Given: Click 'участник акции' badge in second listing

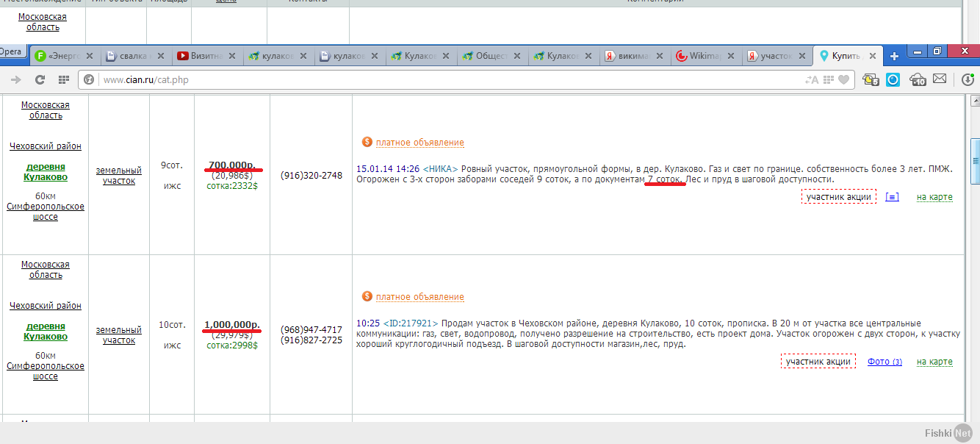Looking at the screenshot, I should tap(818, 362).
